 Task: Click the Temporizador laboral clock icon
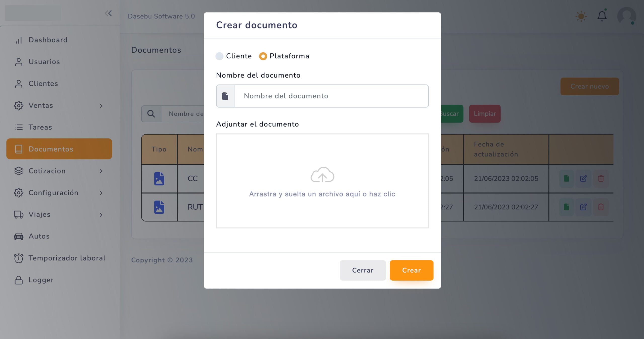(19, 258)
